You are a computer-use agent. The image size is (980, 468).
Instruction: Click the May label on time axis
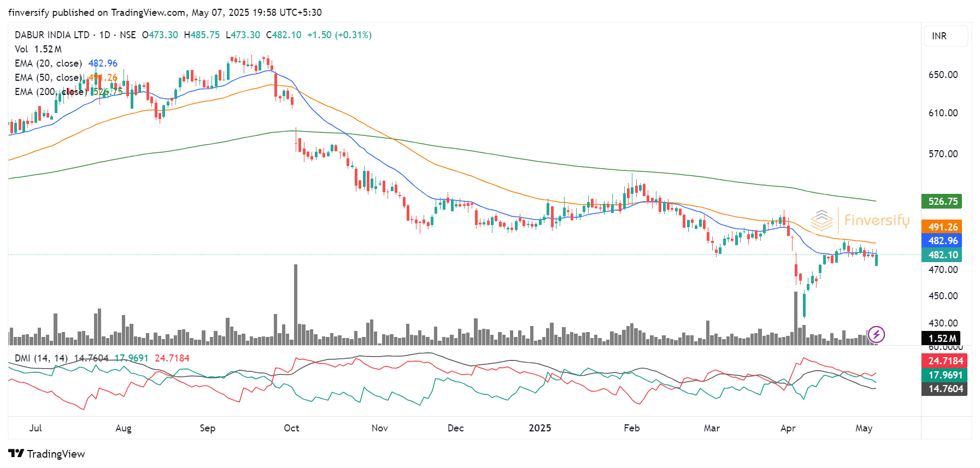[x=864, y=428]
